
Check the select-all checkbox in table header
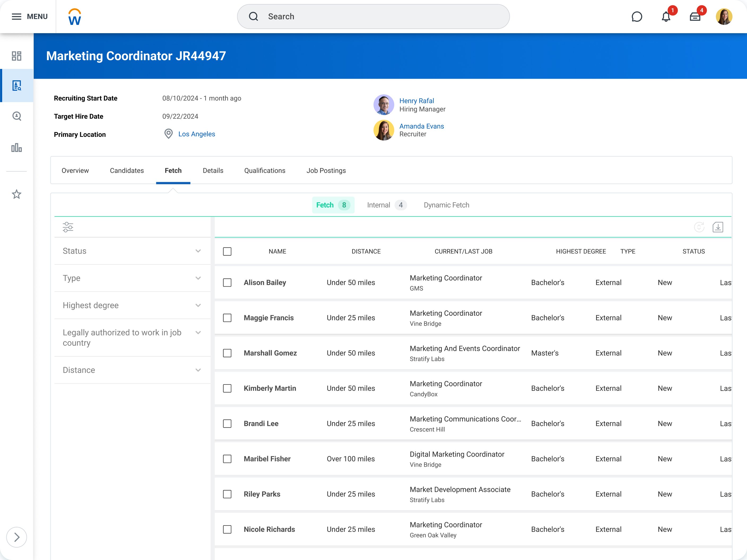coord(227,251)
